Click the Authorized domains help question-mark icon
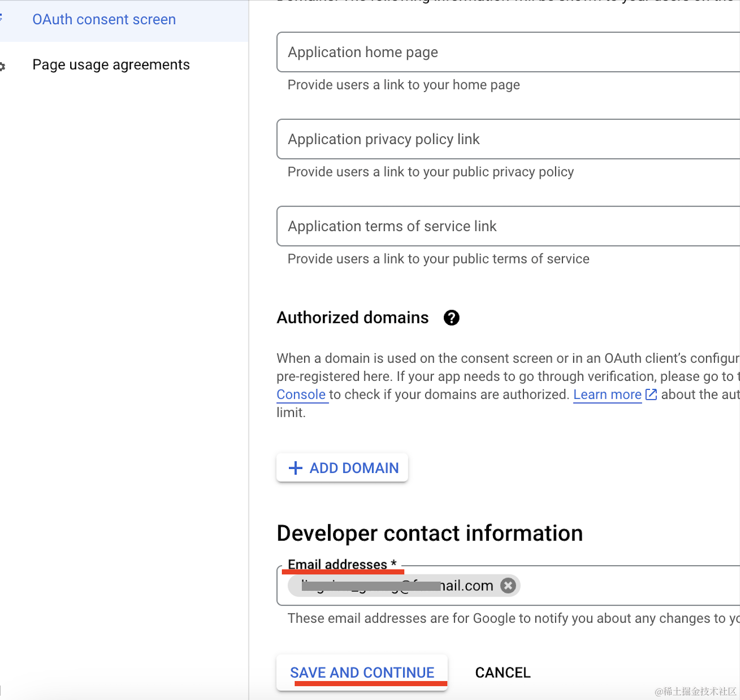This screenshot has height=700, width=740. click(x=451, y=318)
